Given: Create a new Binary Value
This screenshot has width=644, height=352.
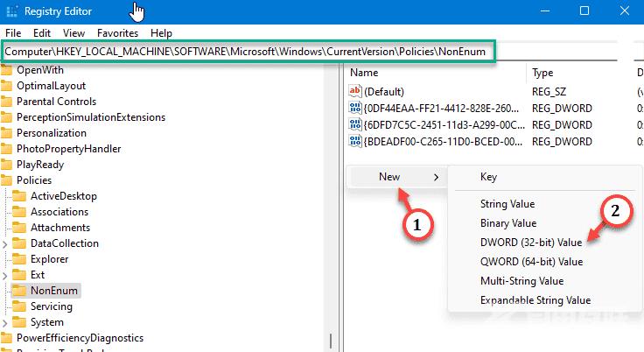Looking at the screenshot, I should 508,223.
